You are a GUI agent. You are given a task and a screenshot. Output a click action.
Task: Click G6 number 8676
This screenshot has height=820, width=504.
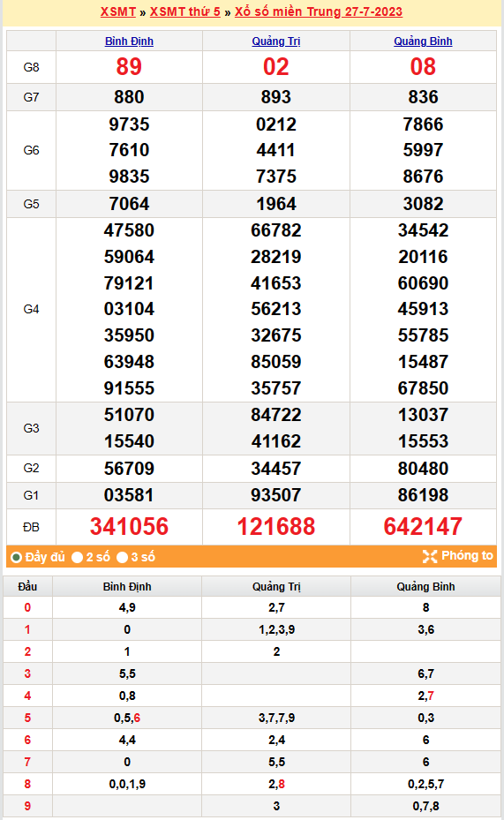click(423, 177)
